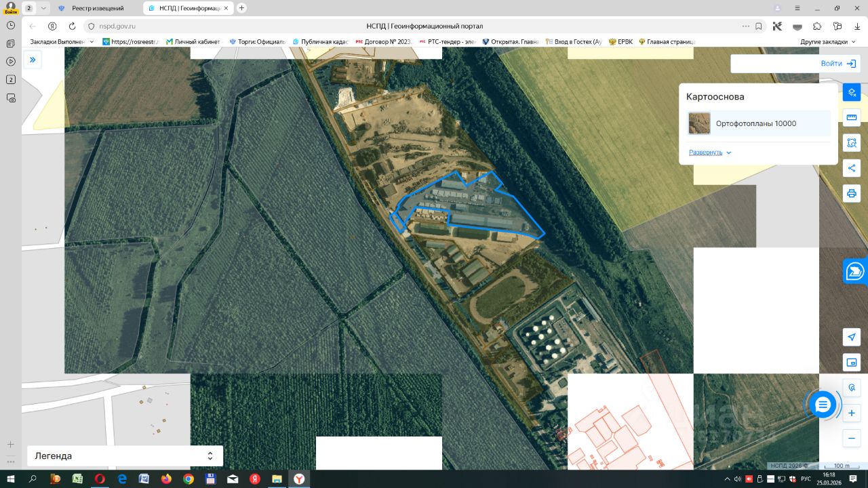This screenshot has width=868, height=488.
Task: Locate my position with the navigation arrow
Action: pyautogui.click(x=852, y=337)
